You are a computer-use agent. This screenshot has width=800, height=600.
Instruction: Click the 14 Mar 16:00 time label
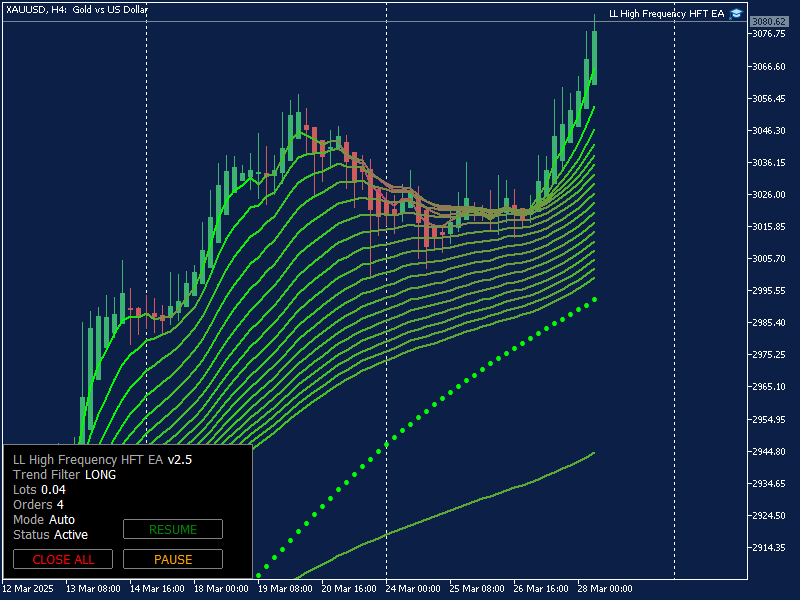click(157, 588)
